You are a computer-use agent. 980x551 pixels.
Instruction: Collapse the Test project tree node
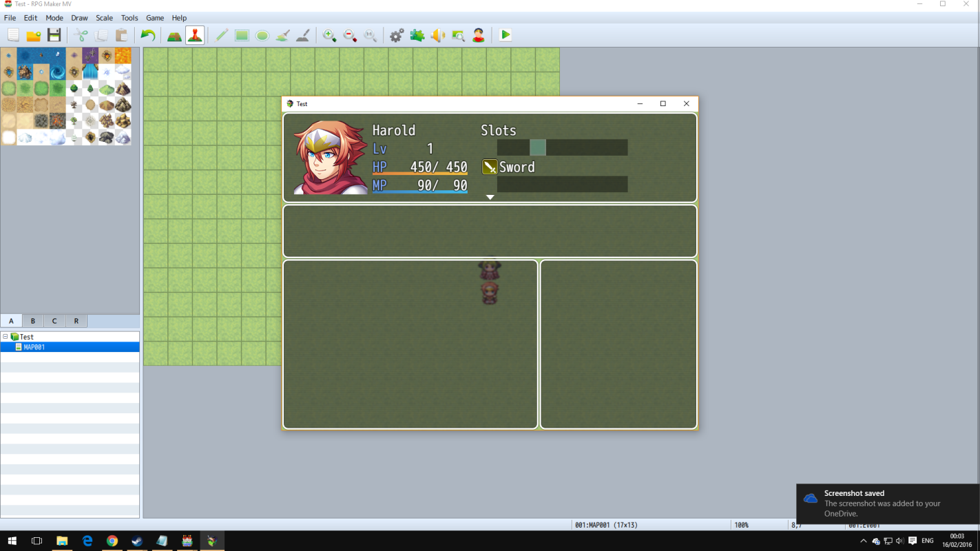[6, 337]
